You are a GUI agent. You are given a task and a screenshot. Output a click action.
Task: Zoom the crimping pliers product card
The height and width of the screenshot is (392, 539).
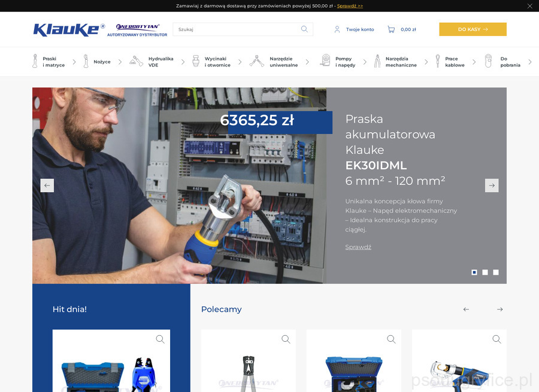(x=286, y=339)
